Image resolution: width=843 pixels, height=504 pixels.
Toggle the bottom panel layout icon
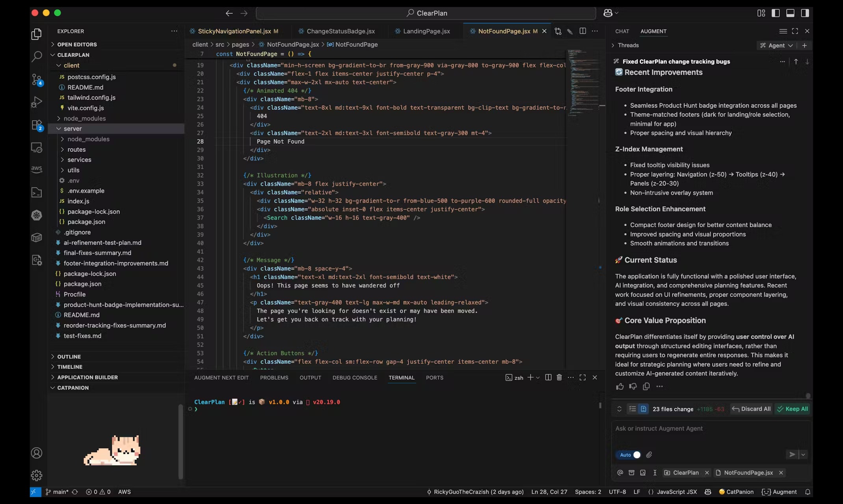pos(790,13)
